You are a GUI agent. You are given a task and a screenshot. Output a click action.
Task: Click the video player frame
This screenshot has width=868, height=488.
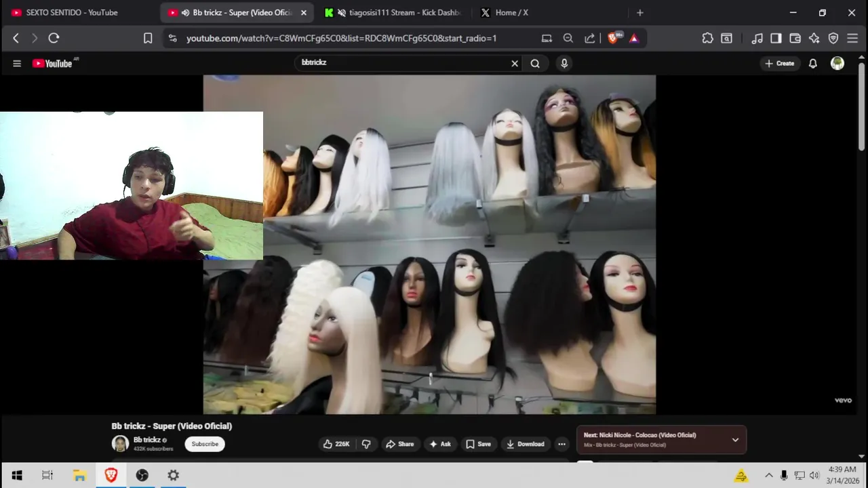(x=429, y=244)
